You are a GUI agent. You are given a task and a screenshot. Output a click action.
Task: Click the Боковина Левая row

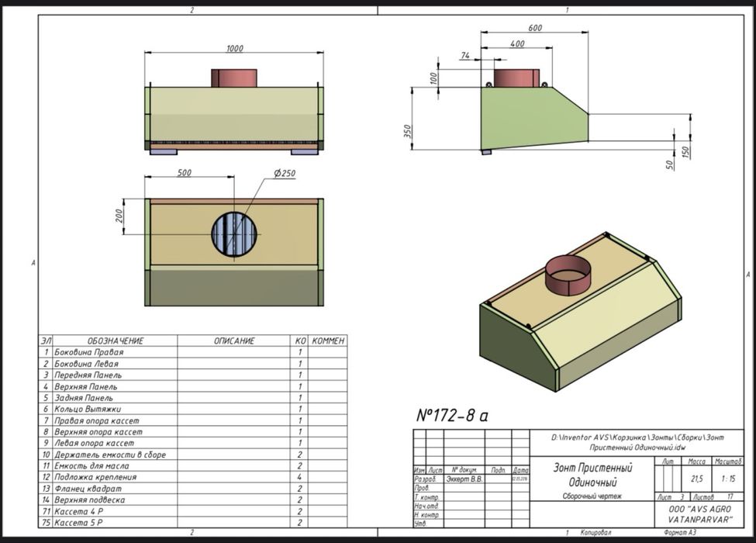(193, 364)
